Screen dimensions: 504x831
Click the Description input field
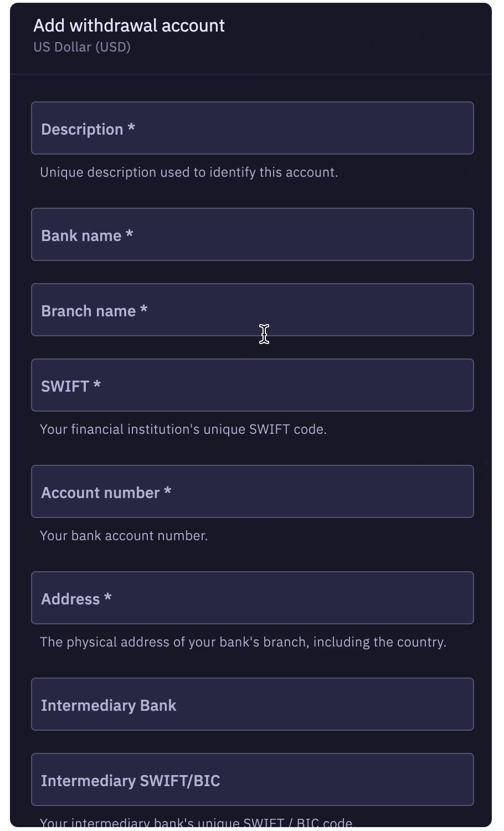[252, 128]
